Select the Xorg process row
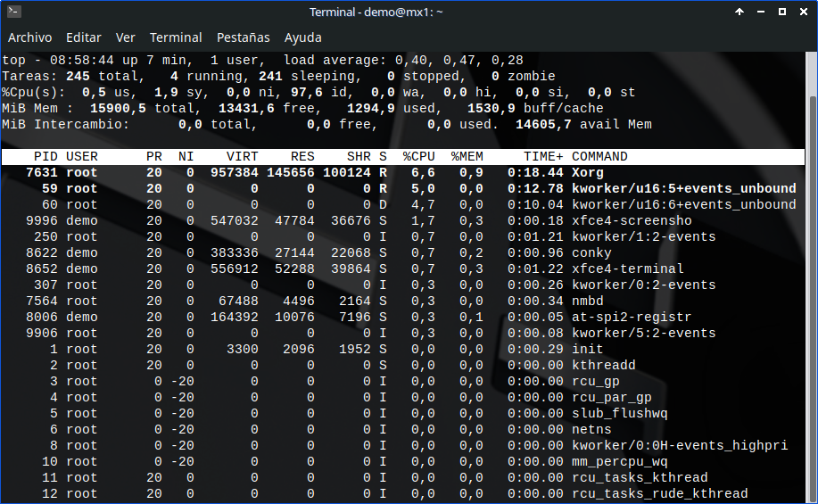This screenshot has width=818, height=504. coord(402,173)
